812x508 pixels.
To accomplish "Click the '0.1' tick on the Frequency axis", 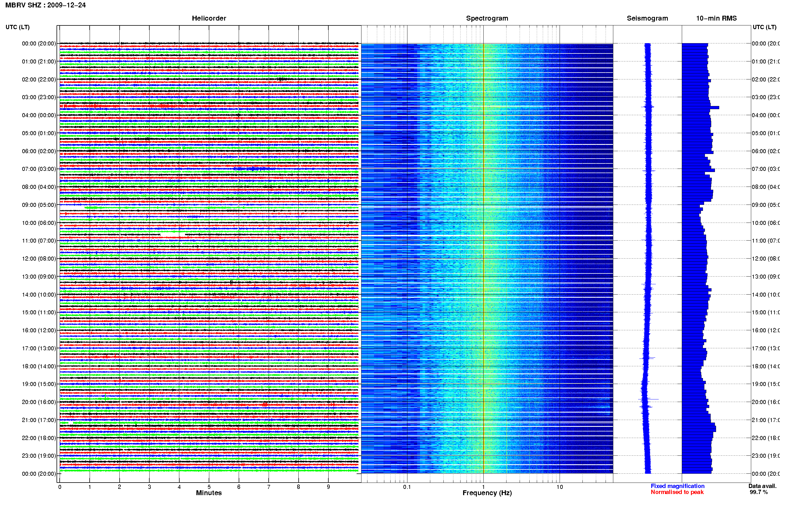I will (x=407, y=487).
